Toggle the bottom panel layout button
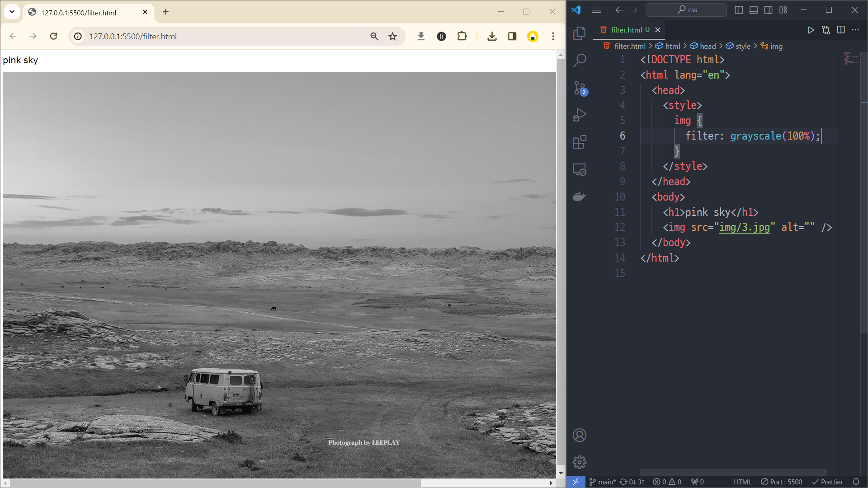Image resolution: width=868 pixels, height=488 pixels. [753, 10]
